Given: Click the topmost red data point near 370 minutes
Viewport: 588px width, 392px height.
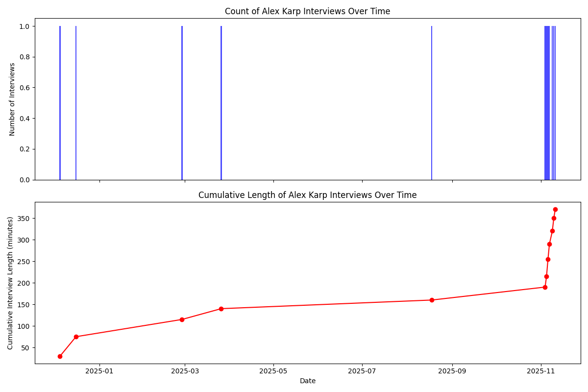Looking at the screenshot, I should pyautogui.click(x=555, y=209).
